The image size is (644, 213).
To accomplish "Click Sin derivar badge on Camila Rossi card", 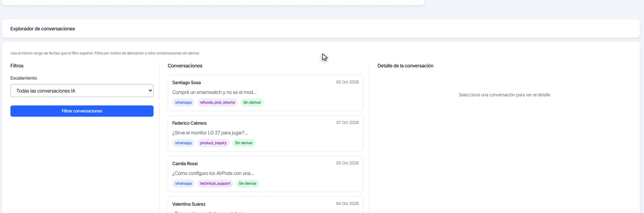I will click(248, 183).
